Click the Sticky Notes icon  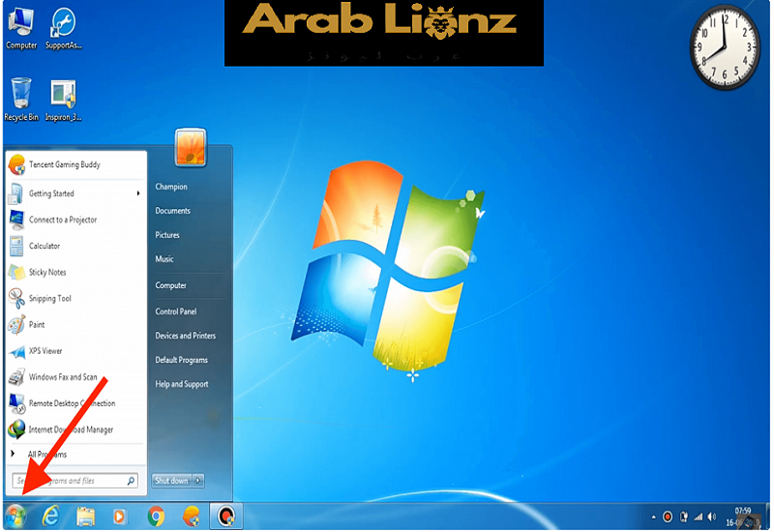click(x=16, y=272)
